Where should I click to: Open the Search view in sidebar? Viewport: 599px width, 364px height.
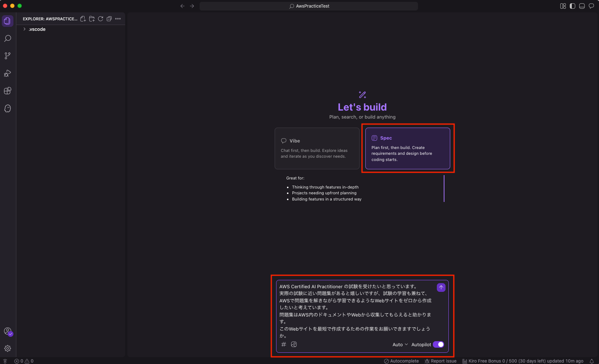click(x=8, y=38)
